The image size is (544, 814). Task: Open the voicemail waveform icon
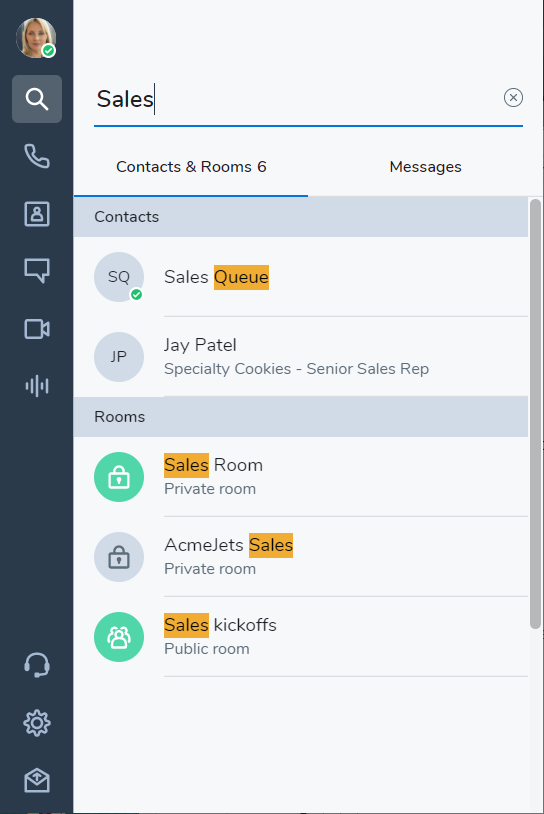coord(37,386)
